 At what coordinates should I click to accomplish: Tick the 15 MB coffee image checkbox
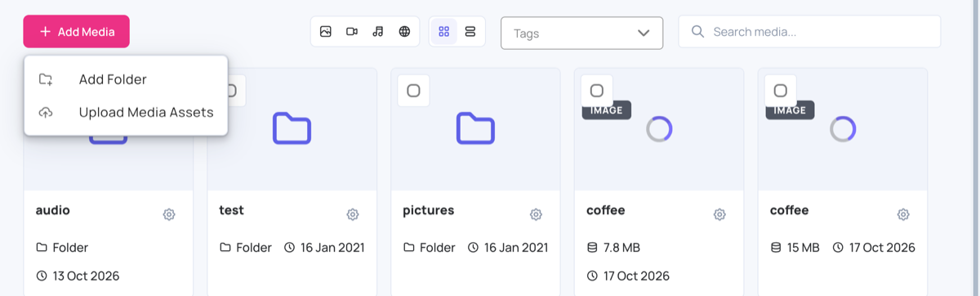[x=781, y=91]
